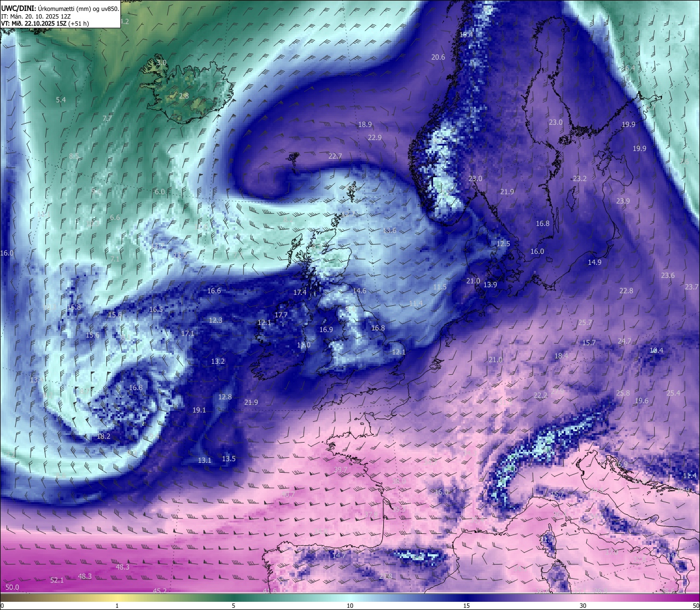
Task: Click the '16.6' value in the Atlantic
Action: [x=214, y=291]
